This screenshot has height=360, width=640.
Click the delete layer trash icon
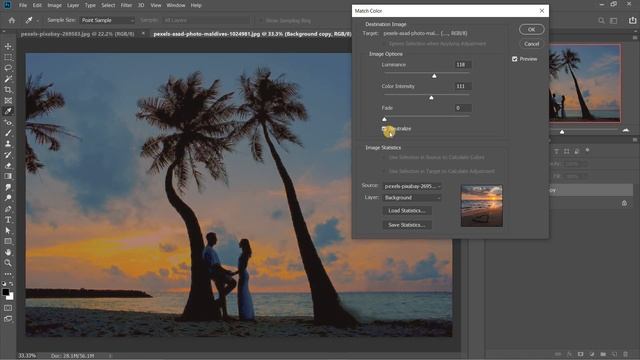[x=625, y=354]
